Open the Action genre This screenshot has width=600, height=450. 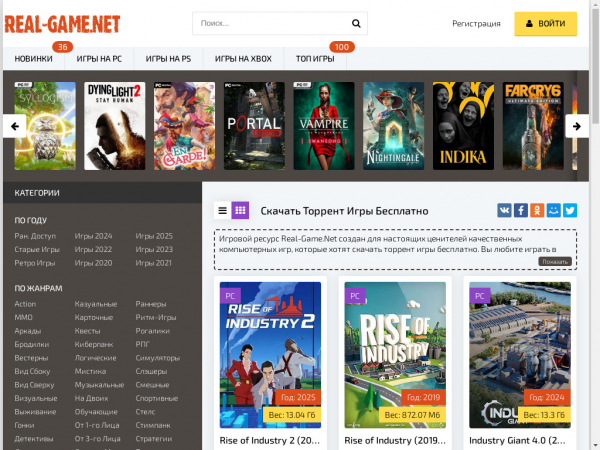click(x=25, y=304)
